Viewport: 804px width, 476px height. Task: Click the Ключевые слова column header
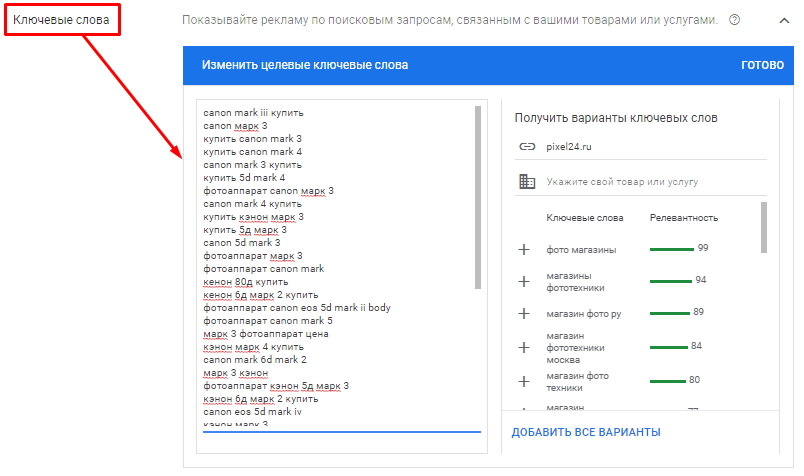pyautogui.click(x=584, y=217)
